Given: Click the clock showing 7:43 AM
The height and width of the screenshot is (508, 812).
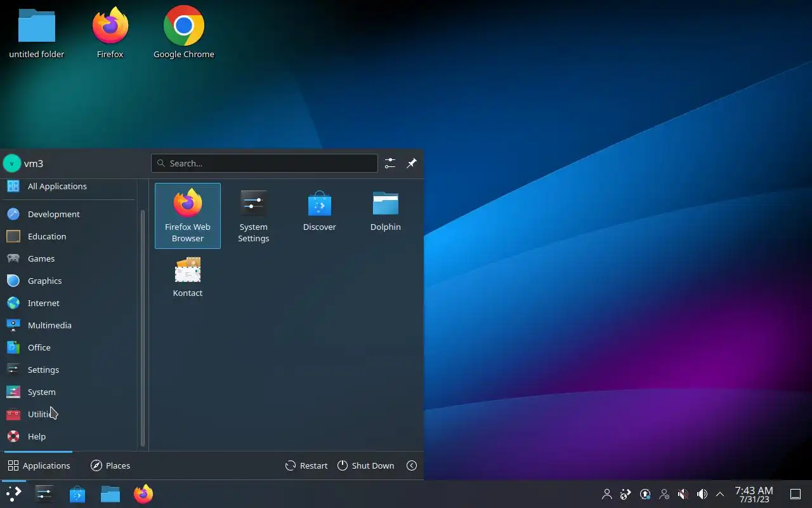Looking at the screenshot, I should 754,494.
